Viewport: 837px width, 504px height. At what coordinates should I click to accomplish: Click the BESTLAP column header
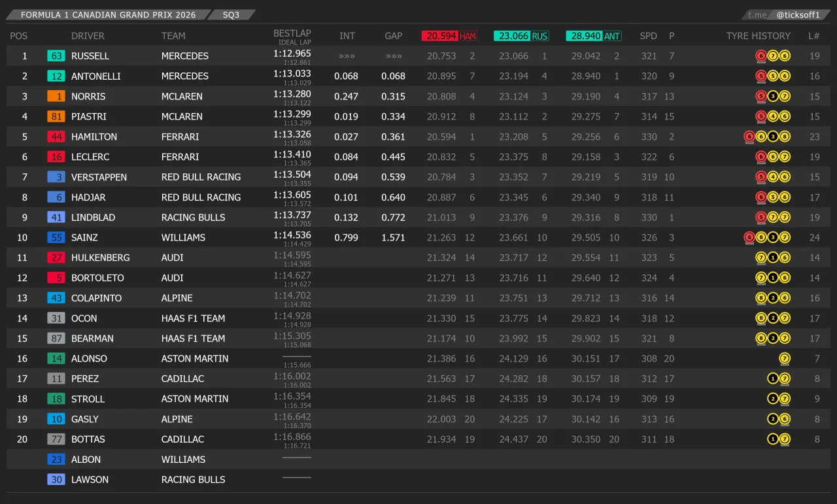[x=292, y=33]
